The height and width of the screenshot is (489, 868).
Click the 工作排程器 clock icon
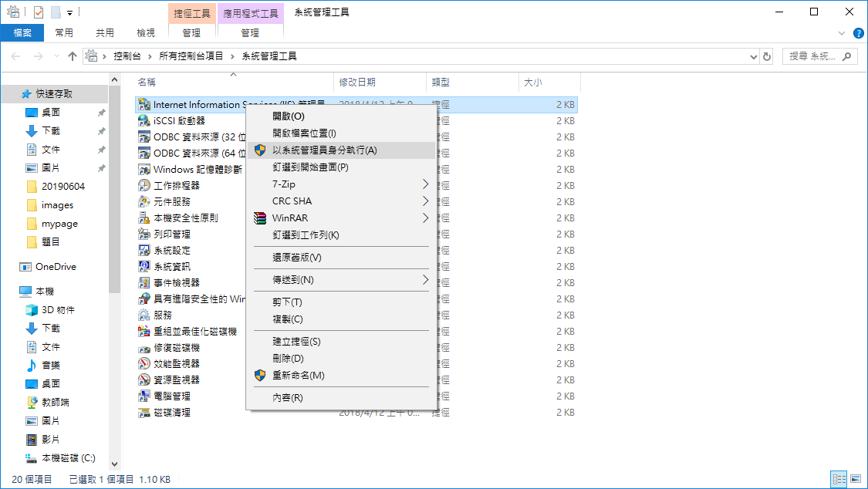[144, 185]
